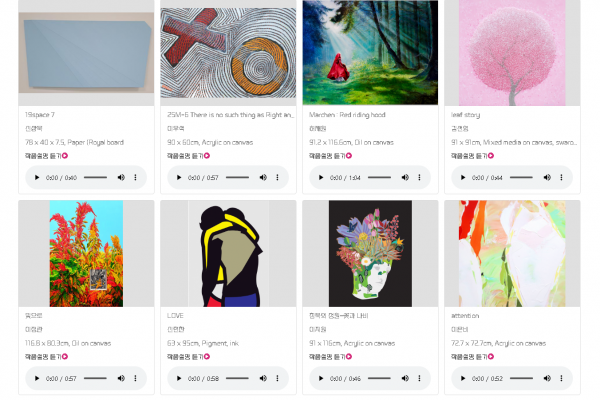Screen dimensions: 600x400
Task: Mute the LOVE artwork audio
Action: click(x=263, y=379)
